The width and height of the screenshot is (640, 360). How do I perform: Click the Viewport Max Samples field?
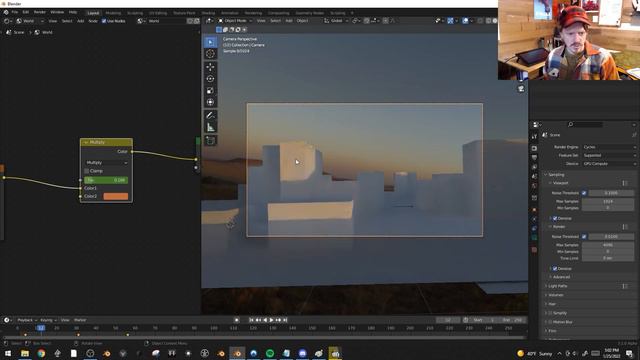608,201
